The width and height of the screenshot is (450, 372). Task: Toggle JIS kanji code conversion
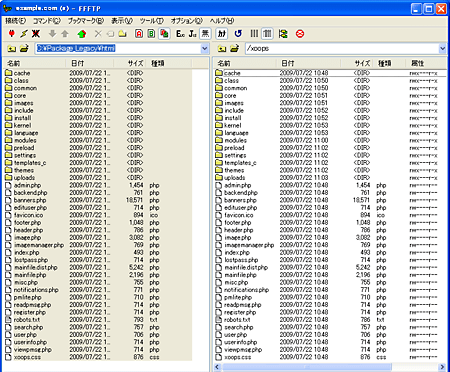(x=193, y=34)
